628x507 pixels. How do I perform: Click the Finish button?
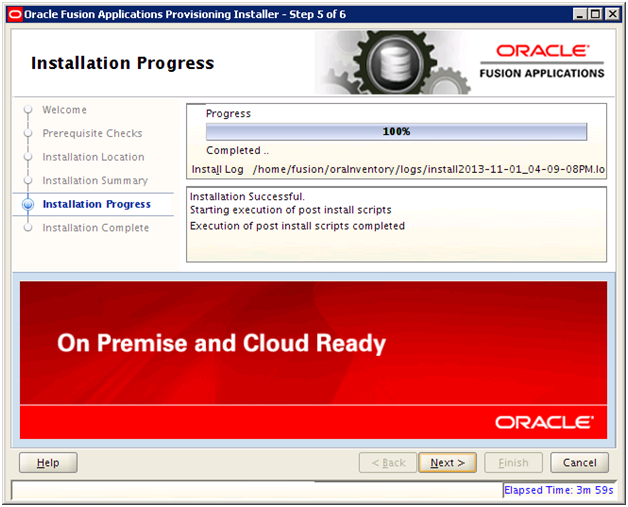(x=513, y=463)
